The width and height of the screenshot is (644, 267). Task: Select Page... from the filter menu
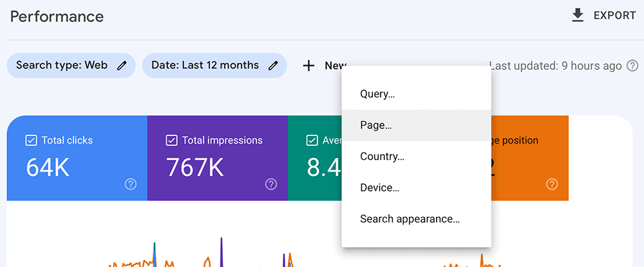[416, 126]
